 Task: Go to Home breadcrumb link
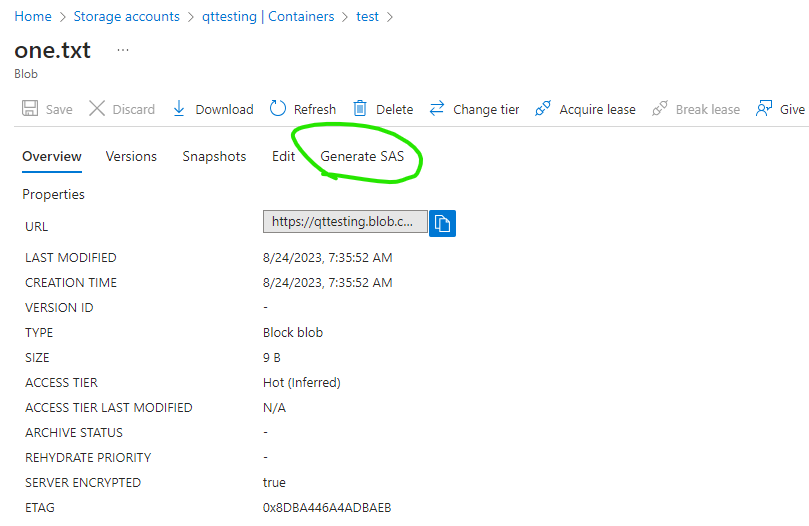[33, 17]
